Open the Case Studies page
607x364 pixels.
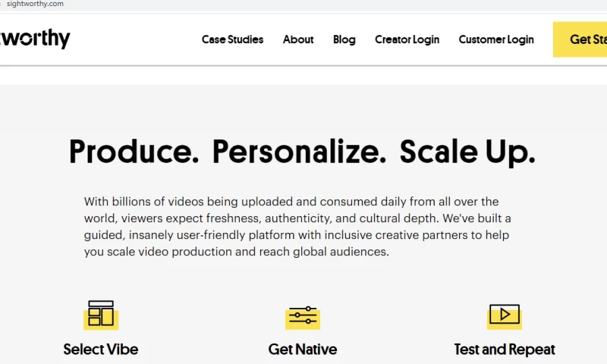[x=232, y=39]
